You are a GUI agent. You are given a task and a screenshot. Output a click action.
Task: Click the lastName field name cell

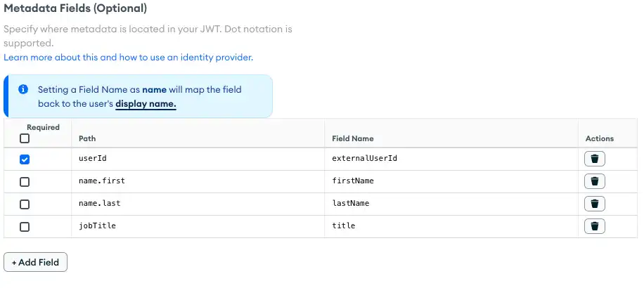[450, 204]
